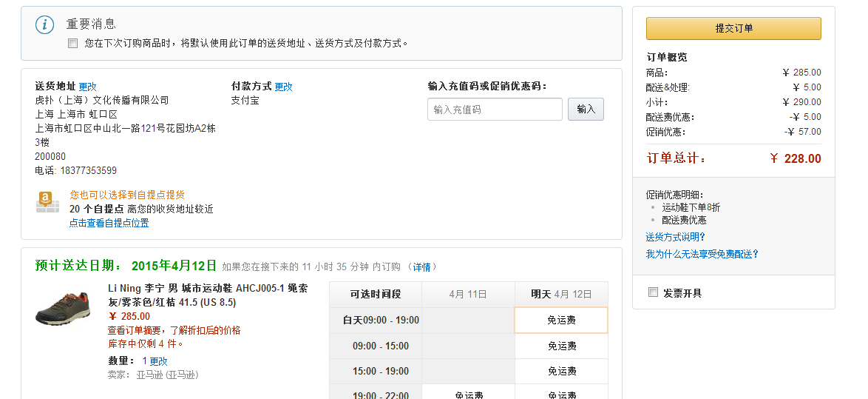
Task: Select 19:00 - 22:00 slot for 4月12日
Action: [561, 393]
